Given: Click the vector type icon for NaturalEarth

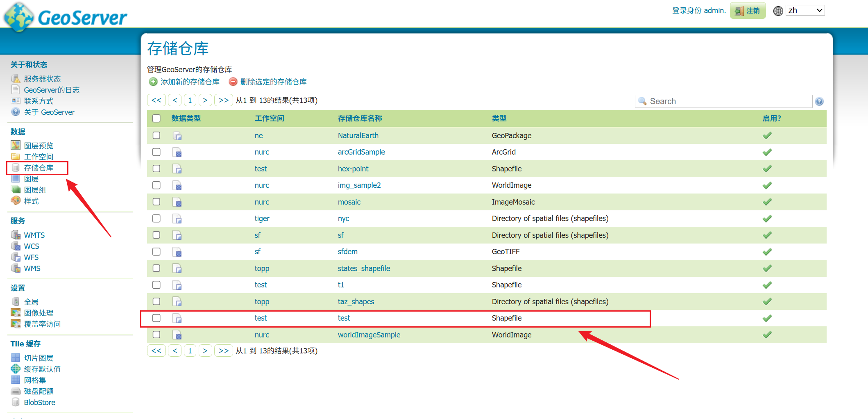Looking at the screenshot, I should click(177, 136).
